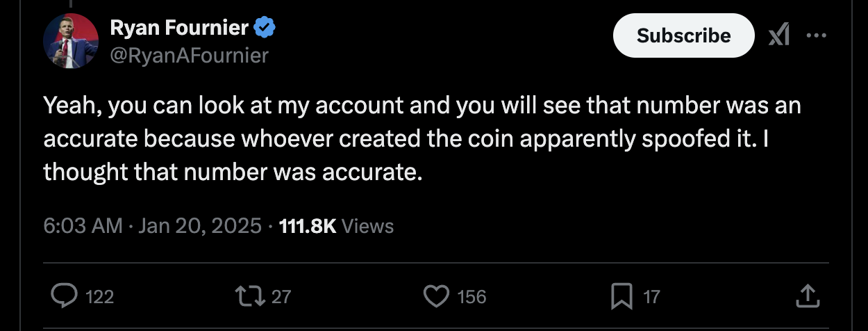Click the share upload arrow icon
The height and width of the screenshot is (331, 868).
coord(808,298)
